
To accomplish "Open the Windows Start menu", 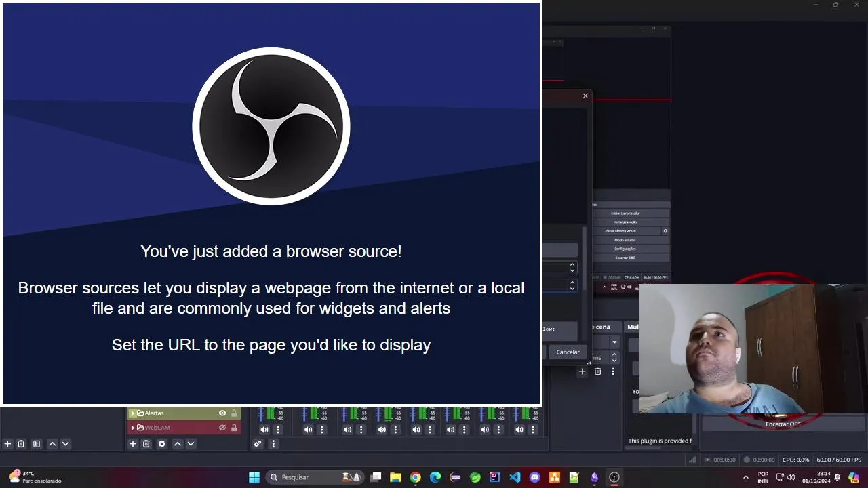I will (x=254, y=477).
